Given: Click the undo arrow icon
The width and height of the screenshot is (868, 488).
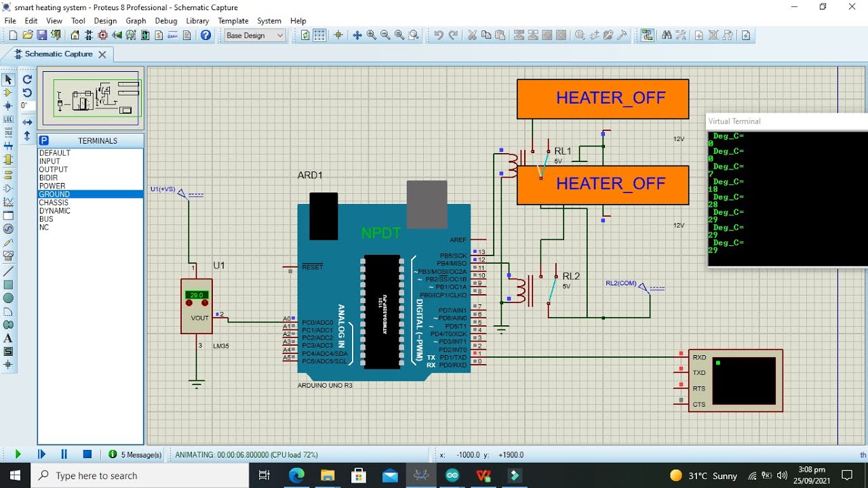Looking at the screenshot, I should 439,35.
